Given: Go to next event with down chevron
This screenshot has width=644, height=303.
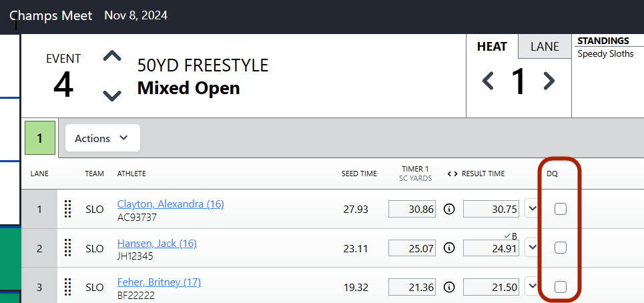Looking at the screenshot, I should pyautogui.click(x=112, y=95).
